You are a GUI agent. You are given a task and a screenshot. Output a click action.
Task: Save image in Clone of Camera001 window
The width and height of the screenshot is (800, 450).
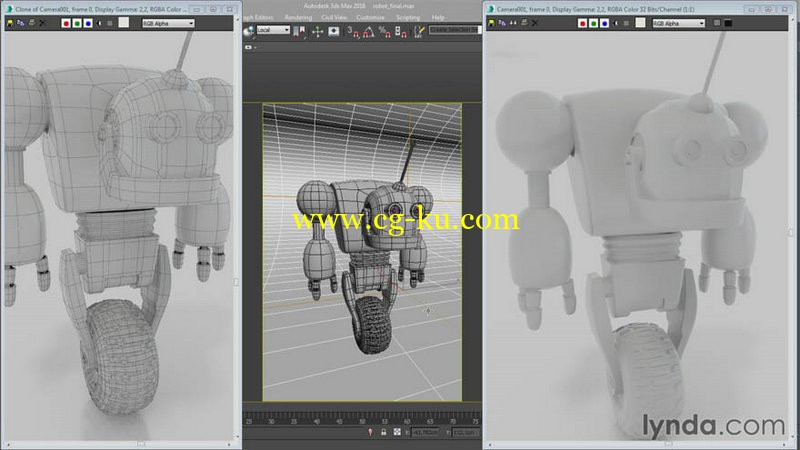click(10, 23)
